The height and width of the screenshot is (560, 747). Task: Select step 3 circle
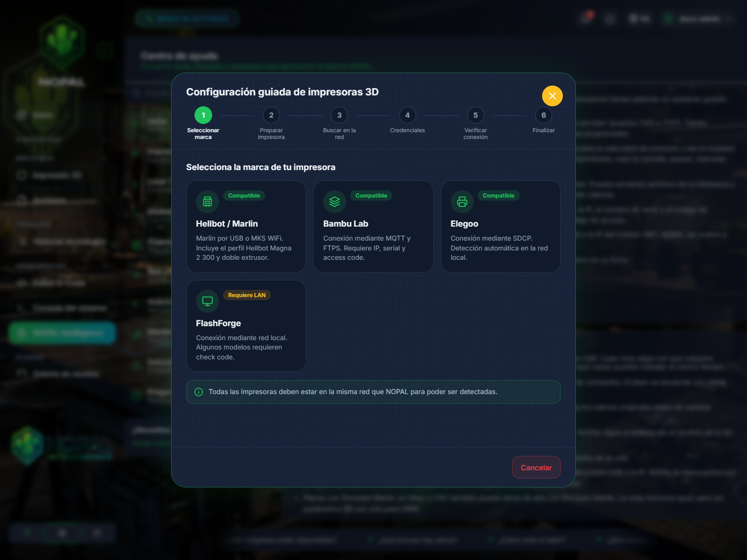pyautogui.click(x=339, y=115)
